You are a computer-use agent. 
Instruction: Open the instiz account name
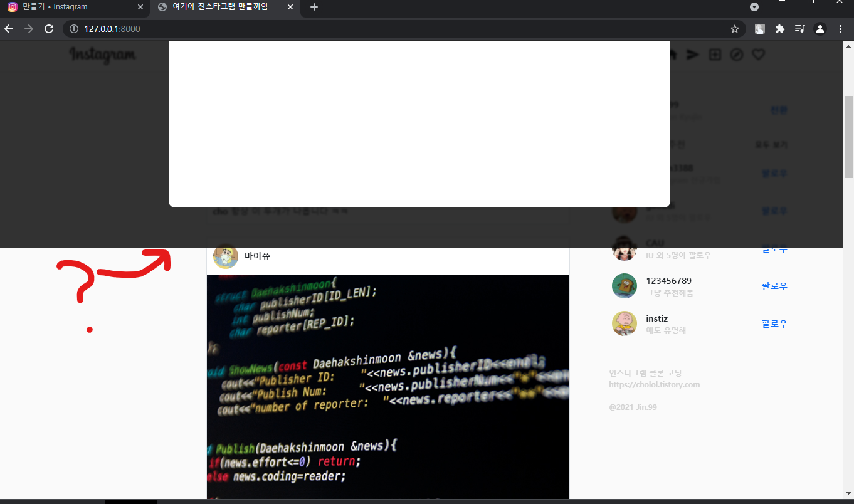click(656, 318)
